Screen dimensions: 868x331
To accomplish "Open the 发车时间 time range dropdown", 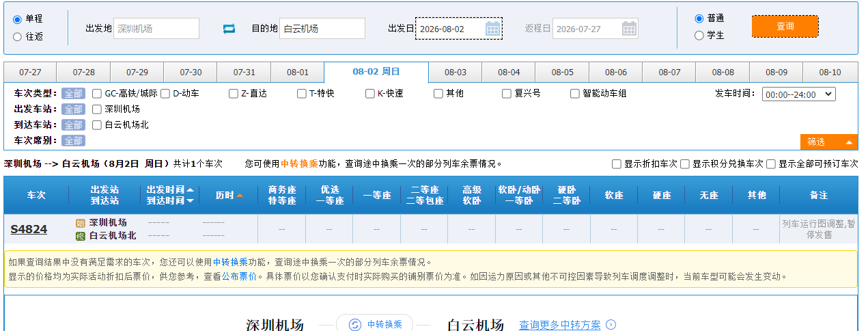I will (798, 94).
